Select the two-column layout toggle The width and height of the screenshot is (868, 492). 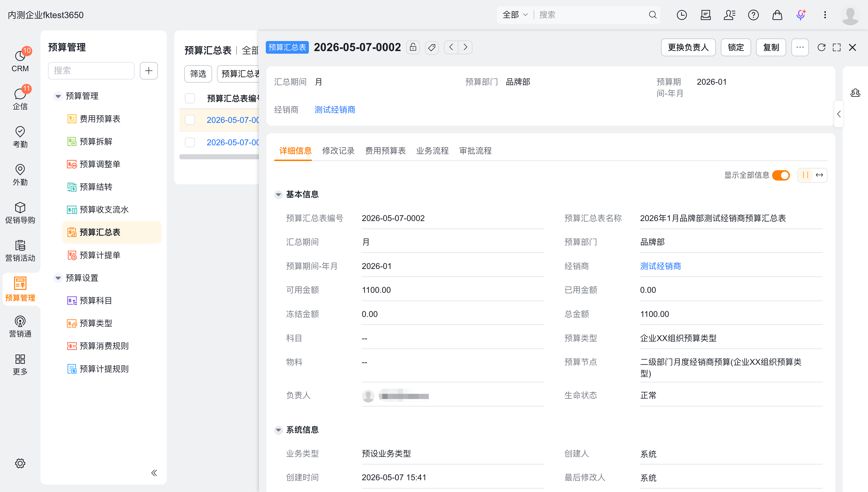(805, 175)
